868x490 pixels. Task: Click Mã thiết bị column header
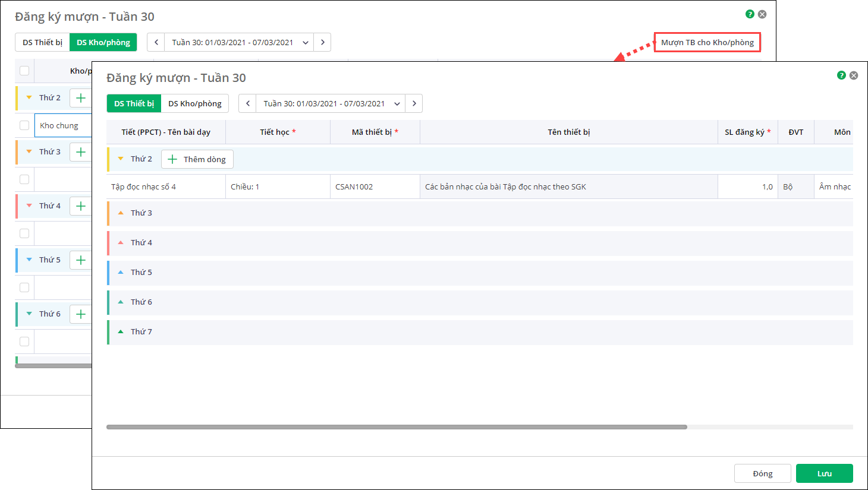point(375,132)
